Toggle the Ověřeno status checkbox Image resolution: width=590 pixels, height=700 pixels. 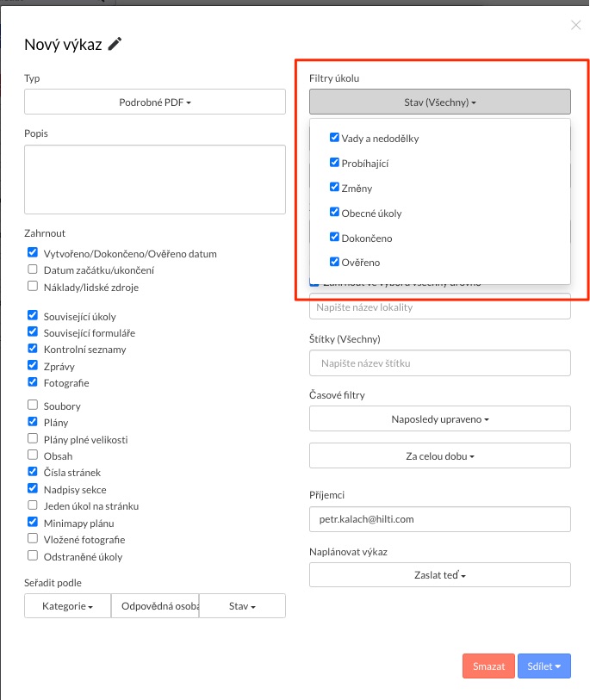(334, 262)
